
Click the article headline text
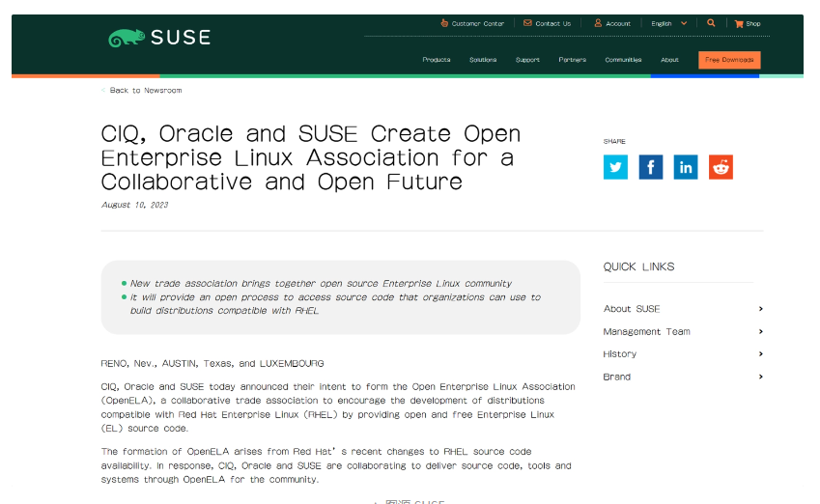(x=311, y=158)
